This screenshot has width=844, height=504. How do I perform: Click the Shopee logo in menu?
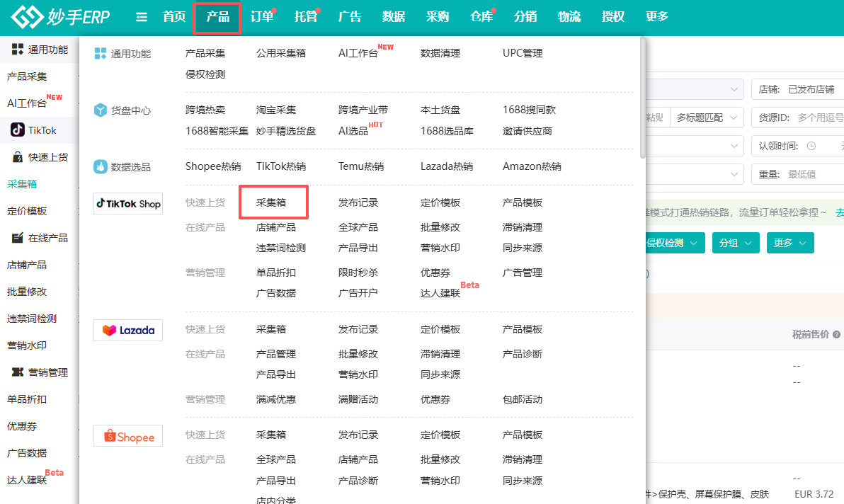coord(128,437)
